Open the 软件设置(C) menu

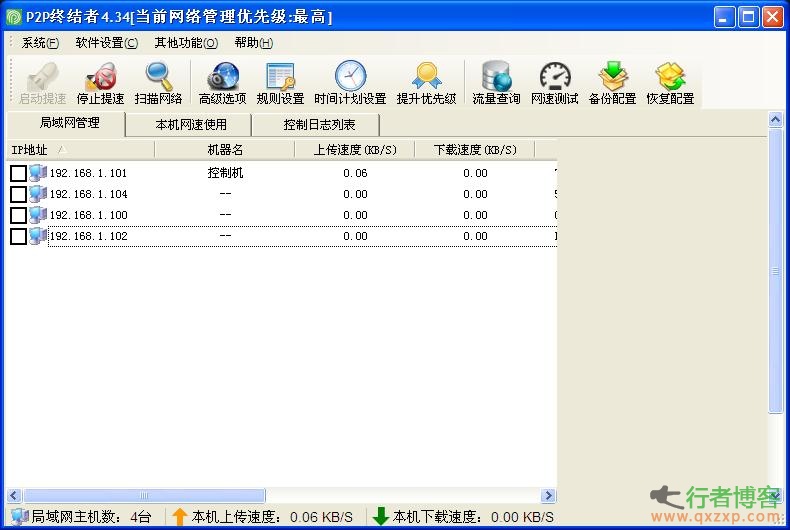[x=106, y=43]
